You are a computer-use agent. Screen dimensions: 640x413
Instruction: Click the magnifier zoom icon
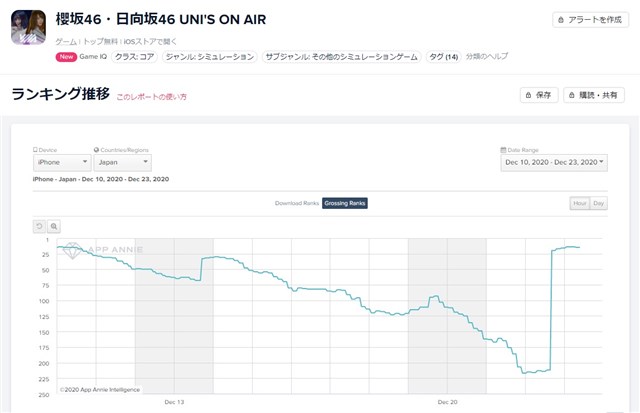pos(54,226)
